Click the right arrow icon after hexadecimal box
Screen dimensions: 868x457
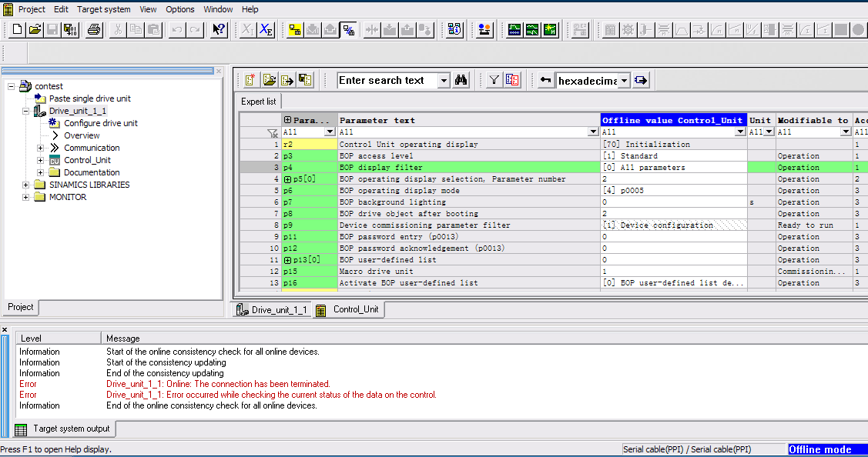pos(641,80)
